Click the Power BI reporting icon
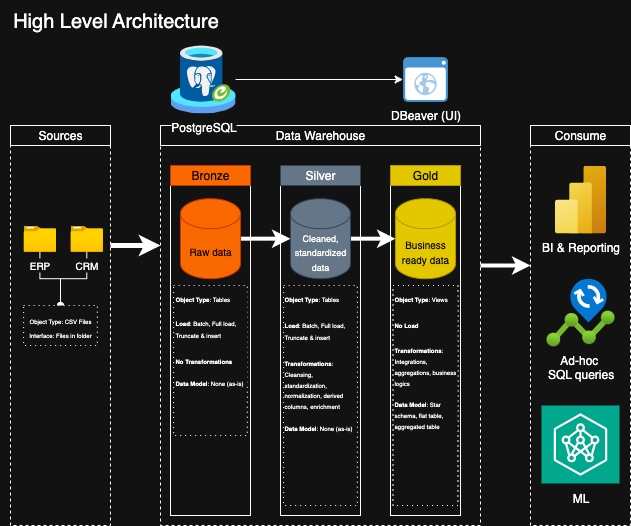 tap(580, 199)
